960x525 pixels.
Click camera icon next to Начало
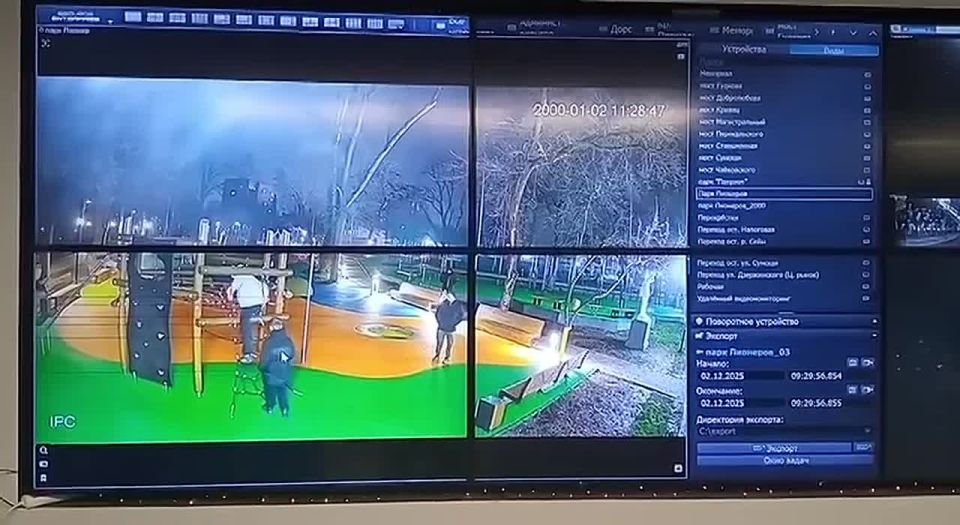click(867, 362)
